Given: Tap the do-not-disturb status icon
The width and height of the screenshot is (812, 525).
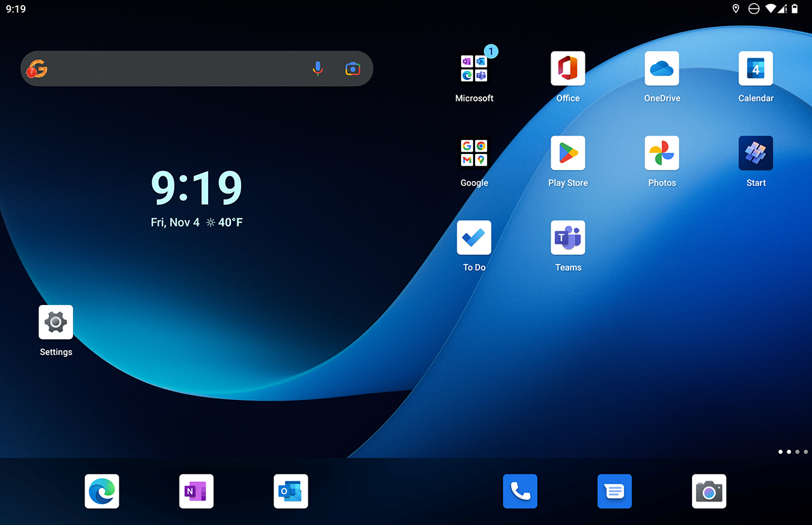Looking at the screenshot, I should pos(754,9).
